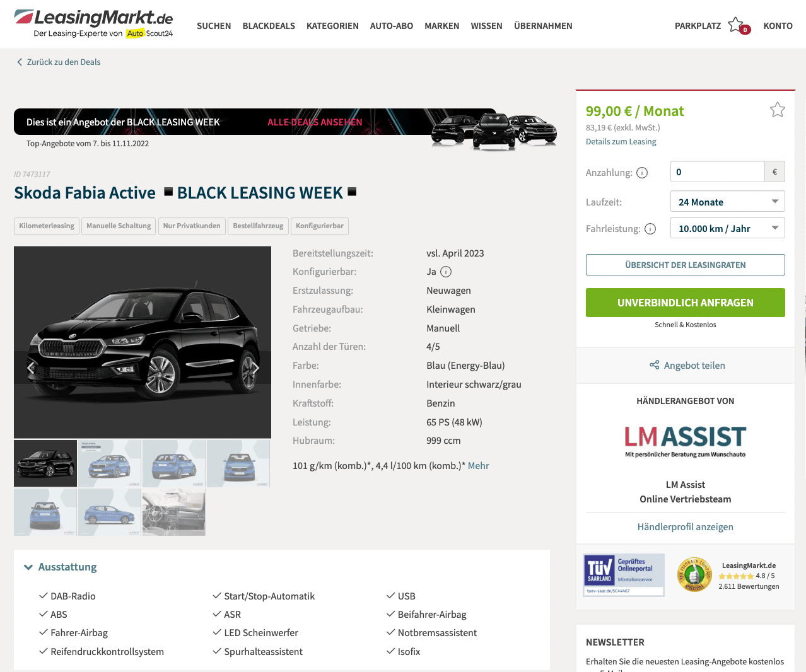Click the eKomi feedback seal
Screen dimensions: 806x672
click(694, 575)
